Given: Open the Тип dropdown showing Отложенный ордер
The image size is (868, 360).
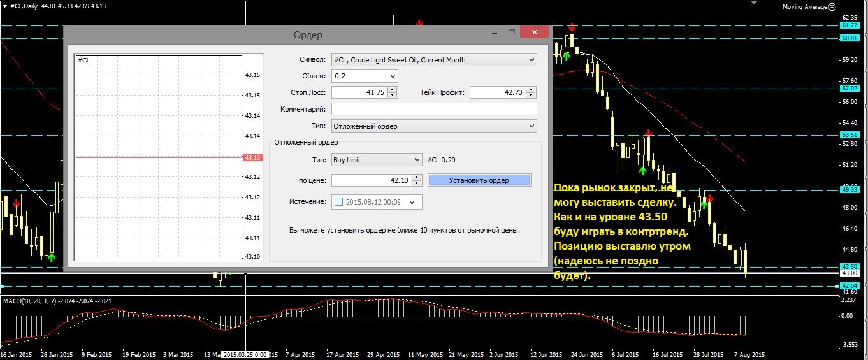Looking at the screenshot, I should coord(434,126).
